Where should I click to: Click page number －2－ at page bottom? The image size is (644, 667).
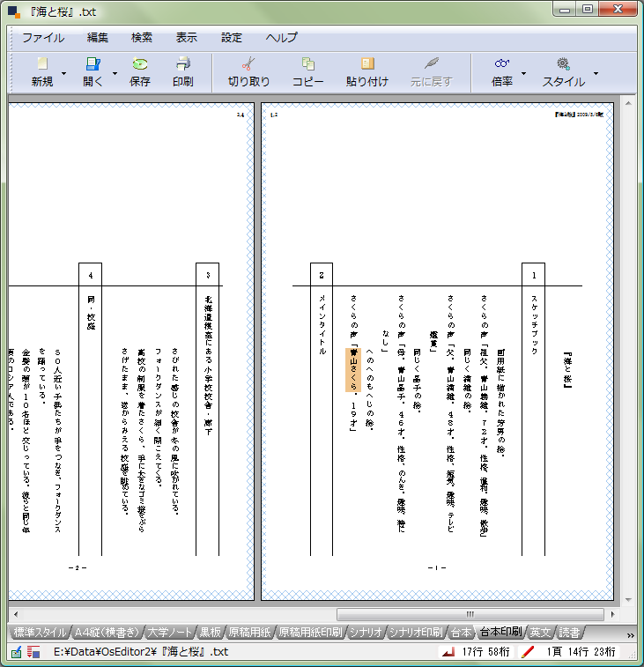coord(78,568)
